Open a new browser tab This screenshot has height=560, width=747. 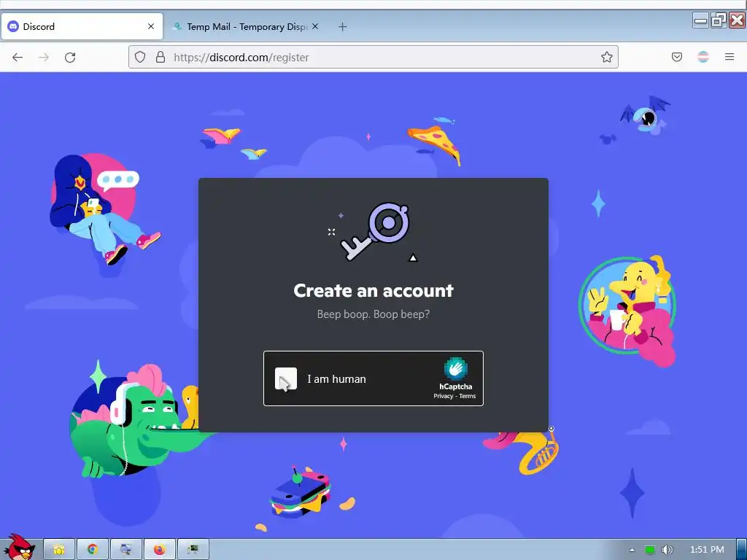(343, 27)
